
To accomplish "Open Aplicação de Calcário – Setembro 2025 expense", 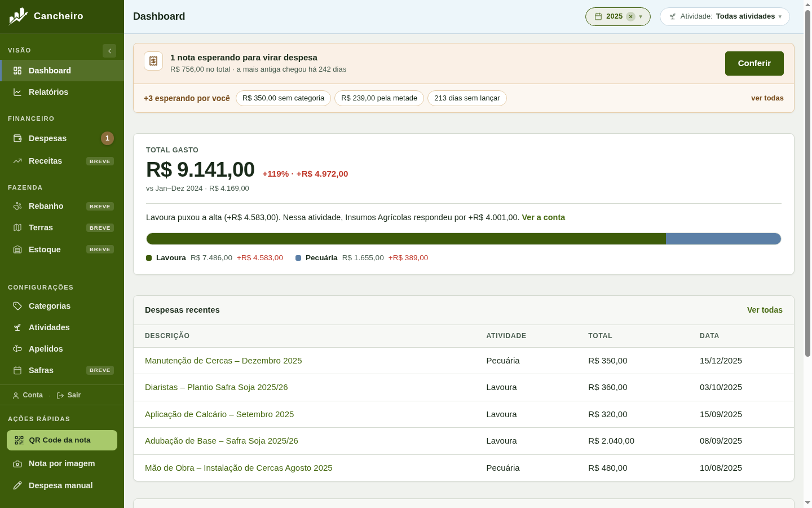I will coord(219,414).
